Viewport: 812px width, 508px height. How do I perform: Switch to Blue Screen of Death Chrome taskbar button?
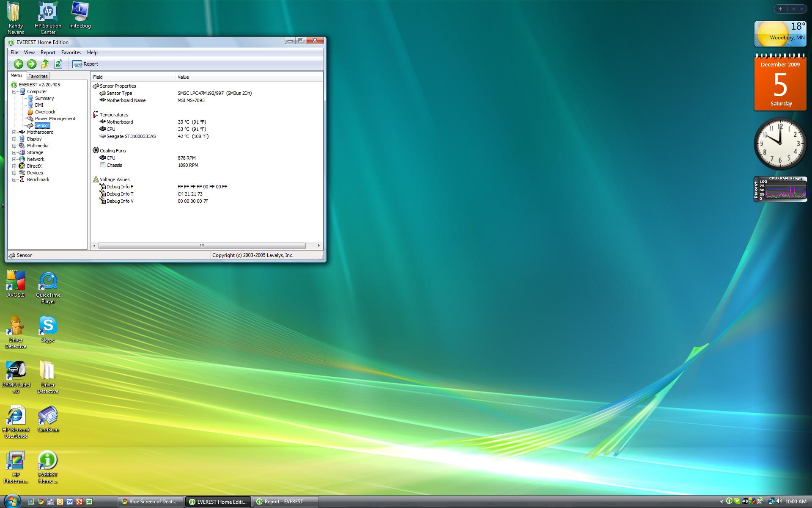(151, 502)
